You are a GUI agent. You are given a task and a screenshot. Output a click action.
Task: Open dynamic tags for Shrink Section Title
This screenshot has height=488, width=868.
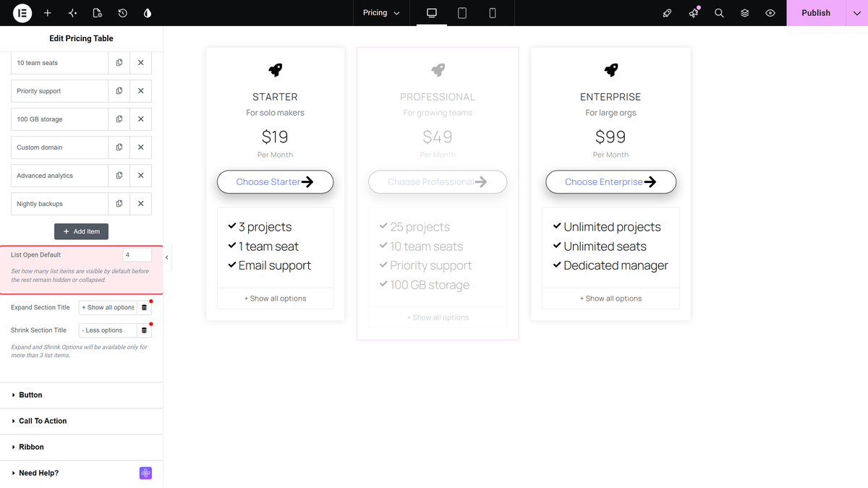coord(144,330)
